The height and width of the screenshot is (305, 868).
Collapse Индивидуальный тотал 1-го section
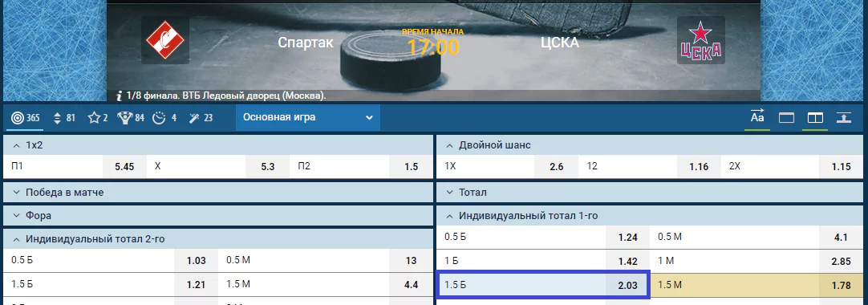[x=651, y=216]
